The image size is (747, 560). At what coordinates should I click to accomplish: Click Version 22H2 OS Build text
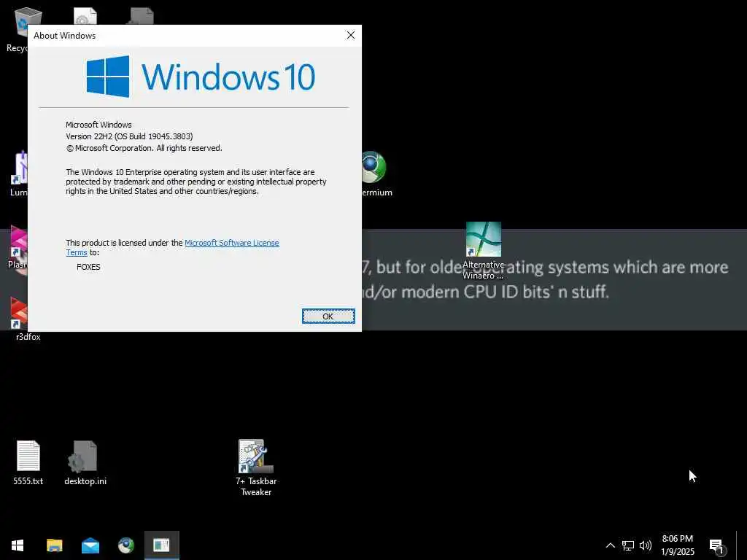click(x=129, y=136)
